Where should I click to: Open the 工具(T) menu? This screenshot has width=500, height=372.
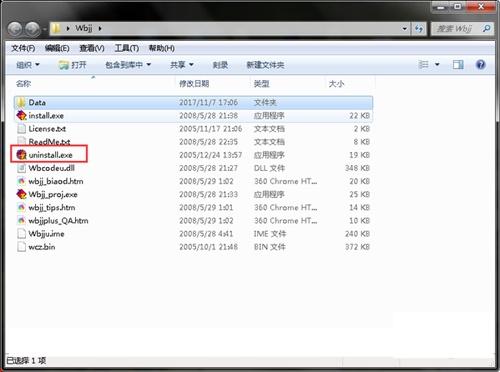127,48
